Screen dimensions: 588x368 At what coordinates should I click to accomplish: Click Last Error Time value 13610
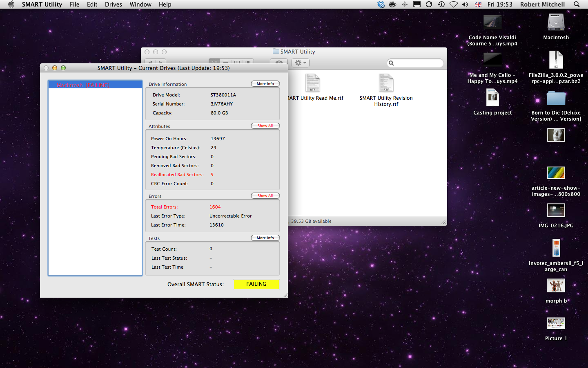click(216, 225)
